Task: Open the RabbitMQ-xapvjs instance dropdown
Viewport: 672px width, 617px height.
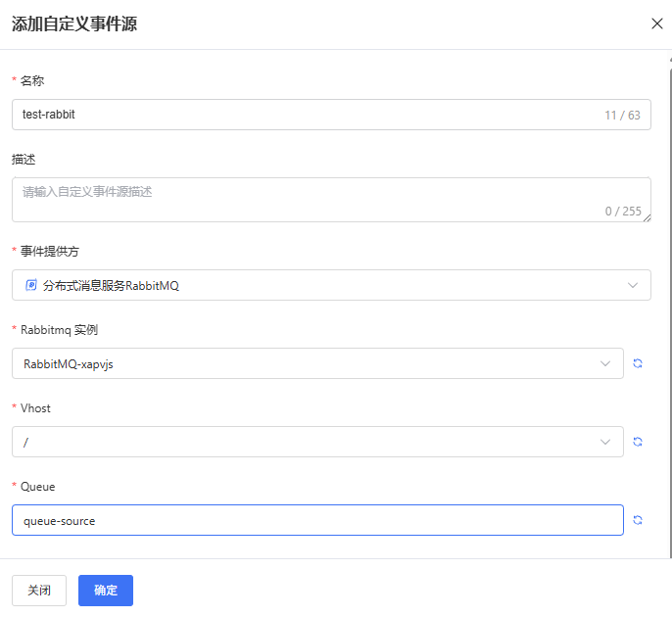Action: coord(317,363)
